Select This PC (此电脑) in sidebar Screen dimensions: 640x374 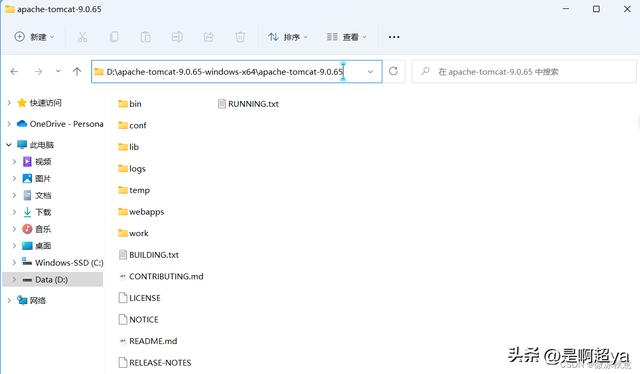click(36, 145)
